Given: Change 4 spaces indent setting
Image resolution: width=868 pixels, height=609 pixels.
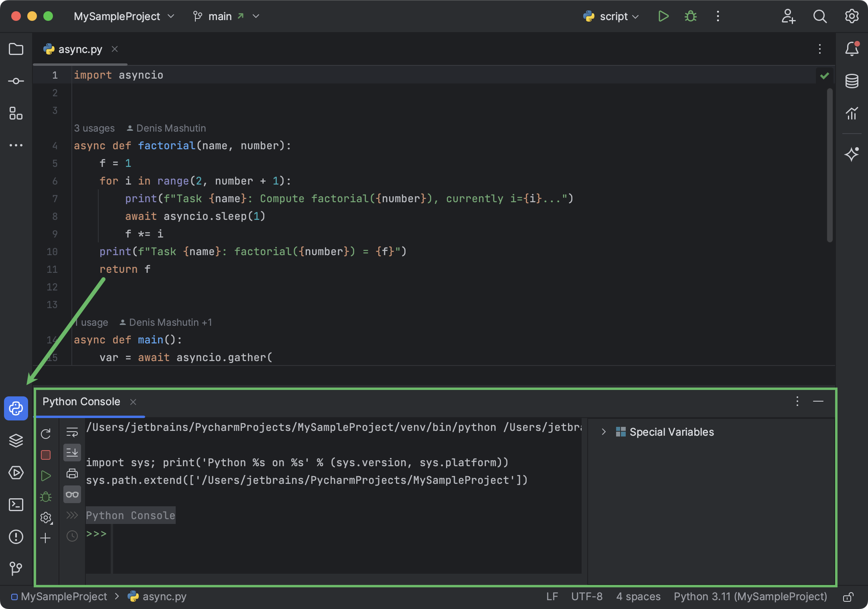Looking at the screenshot, I should pos(638,597).
